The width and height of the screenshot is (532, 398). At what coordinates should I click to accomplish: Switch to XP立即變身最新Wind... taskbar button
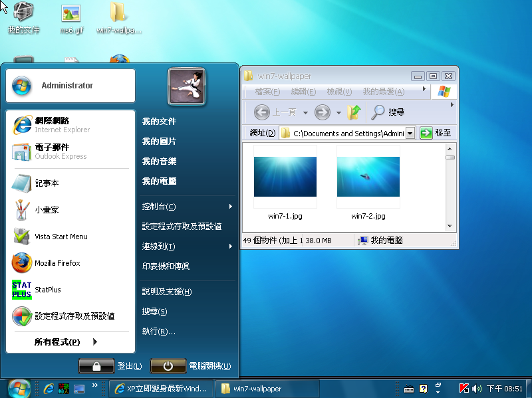162,389
